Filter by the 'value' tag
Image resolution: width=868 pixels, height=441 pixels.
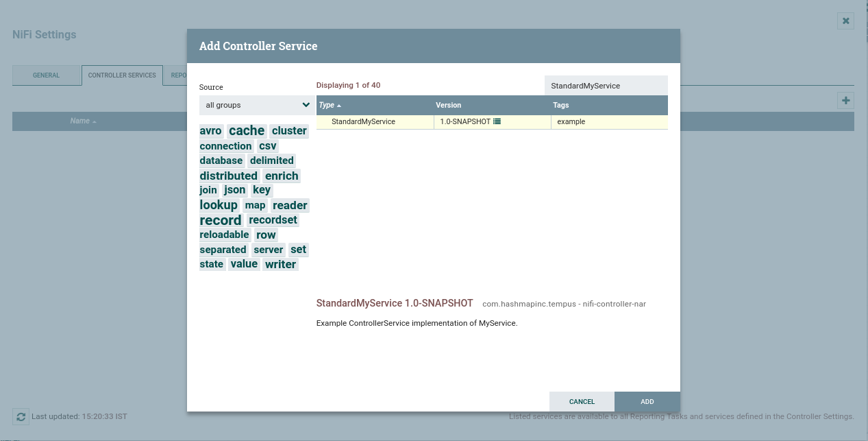(x=244, y=263)
